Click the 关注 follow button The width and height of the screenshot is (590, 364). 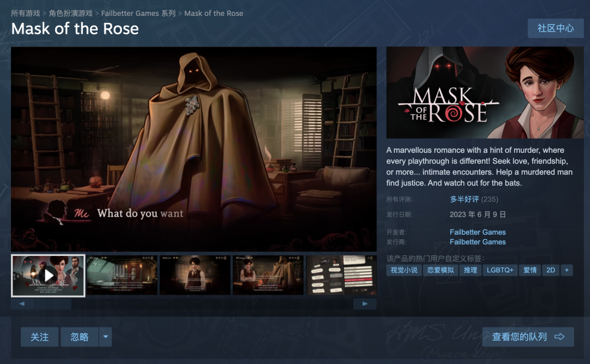(39, 337)
